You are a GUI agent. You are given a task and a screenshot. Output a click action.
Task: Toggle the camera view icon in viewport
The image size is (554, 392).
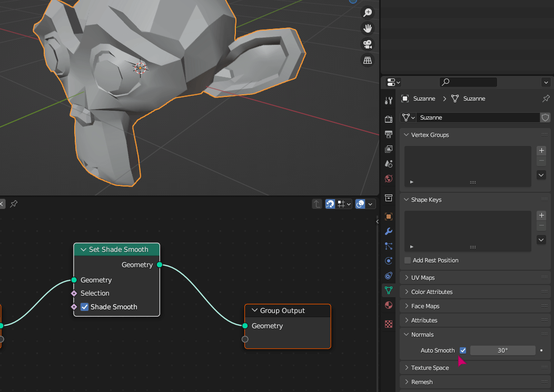[368, 44]
